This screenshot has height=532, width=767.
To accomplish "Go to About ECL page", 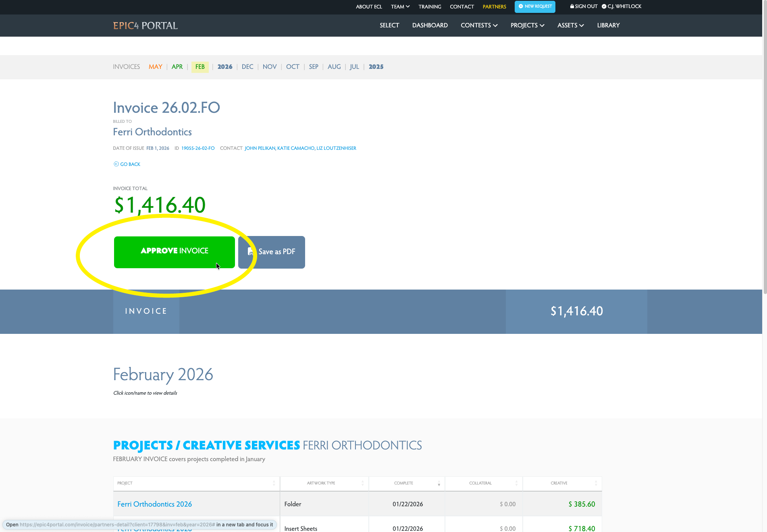I will [369, 7].
